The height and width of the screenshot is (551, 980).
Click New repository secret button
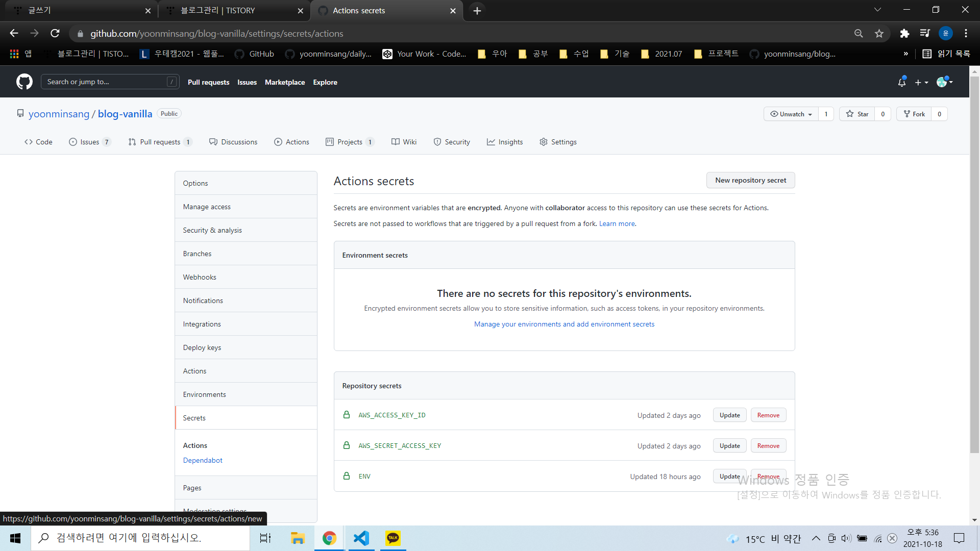tap(750, 180)
